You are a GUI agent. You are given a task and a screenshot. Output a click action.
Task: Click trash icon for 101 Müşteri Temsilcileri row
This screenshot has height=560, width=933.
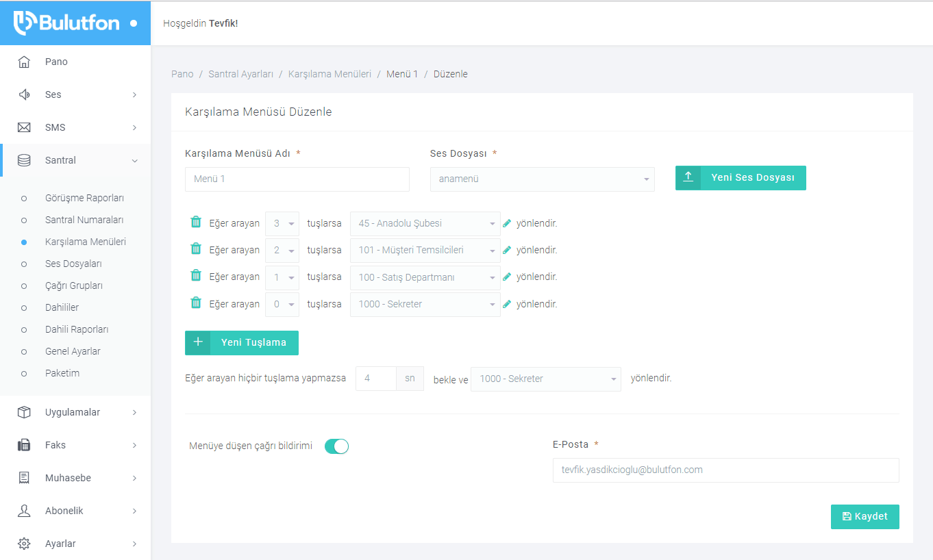pos(196,249)
